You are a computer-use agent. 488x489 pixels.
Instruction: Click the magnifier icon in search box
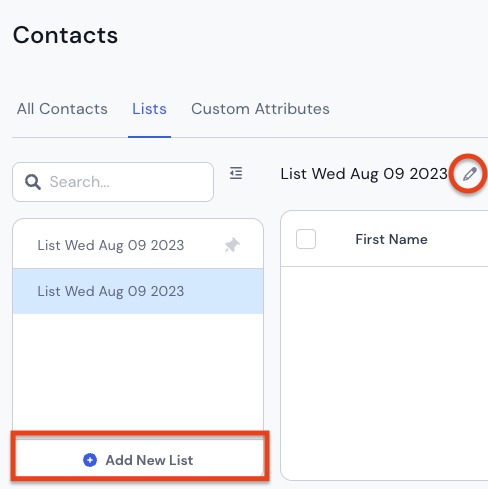(33, 182)
